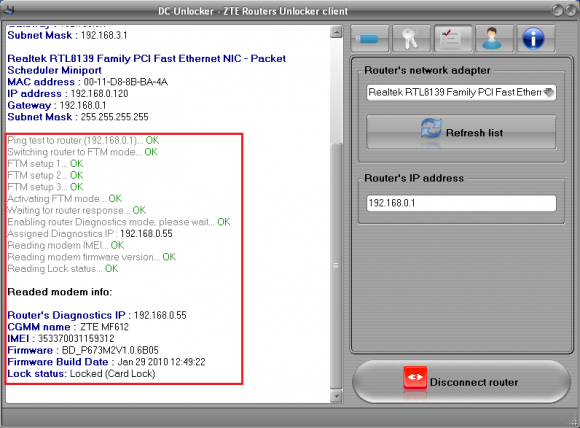Viewport: 580px width, 428px height.
Task: Open the user account tab
Action: tap(494, 38)
